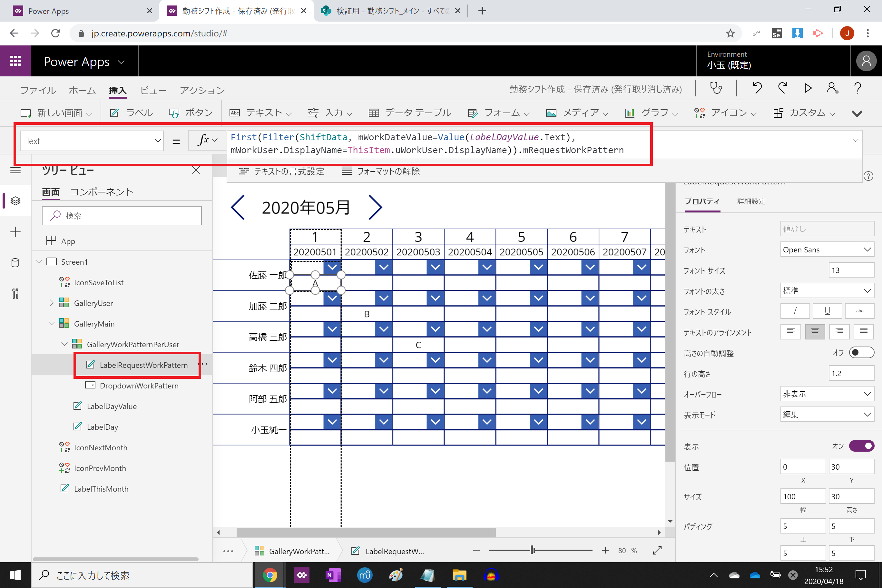Click the next month arrow icon
Image resolution: width=882 pixels, height=588 pixels.
375,207
